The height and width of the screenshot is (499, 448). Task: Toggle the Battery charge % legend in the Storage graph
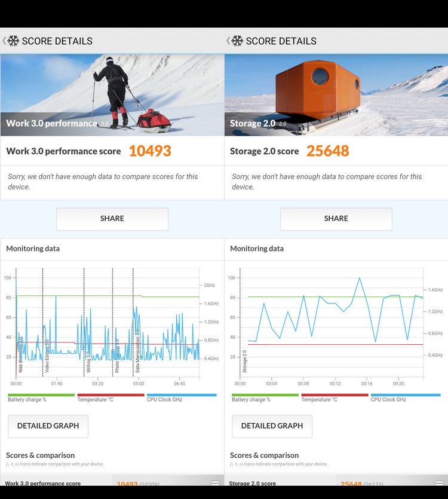[x=265, y=397]
